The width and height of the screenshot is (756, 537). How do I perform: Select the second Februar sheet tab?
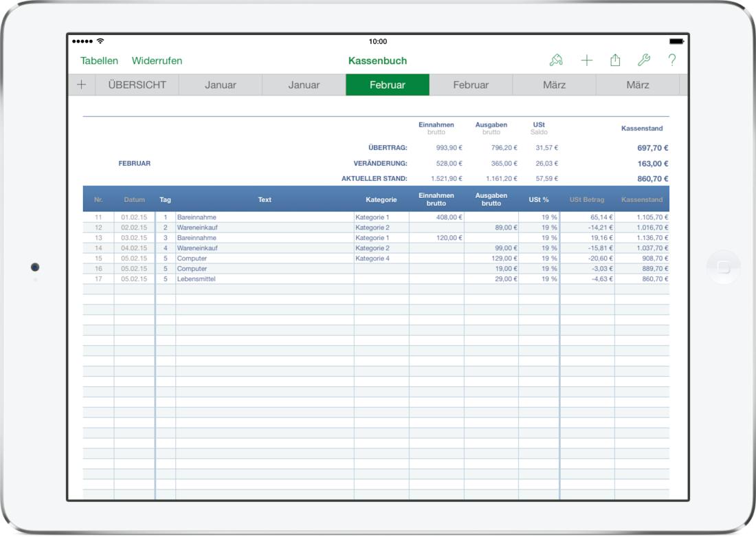(x=471, y=85)
